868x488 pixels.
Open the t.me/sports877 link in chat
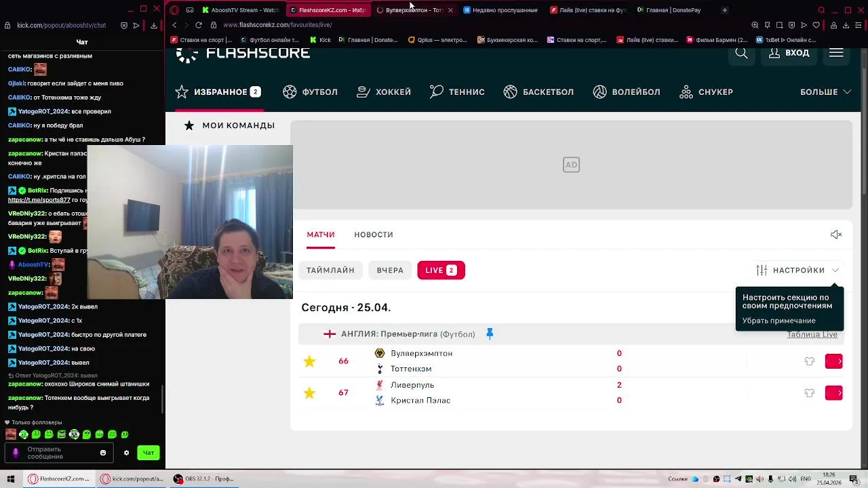click(x=39, y=201)
